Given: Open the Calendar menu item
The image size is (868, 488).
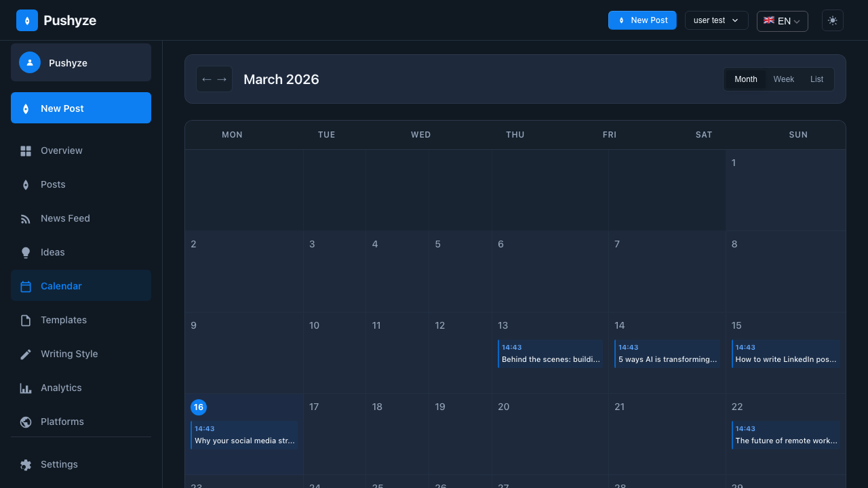Looking at the screenshot, I should tap(61, 286).
